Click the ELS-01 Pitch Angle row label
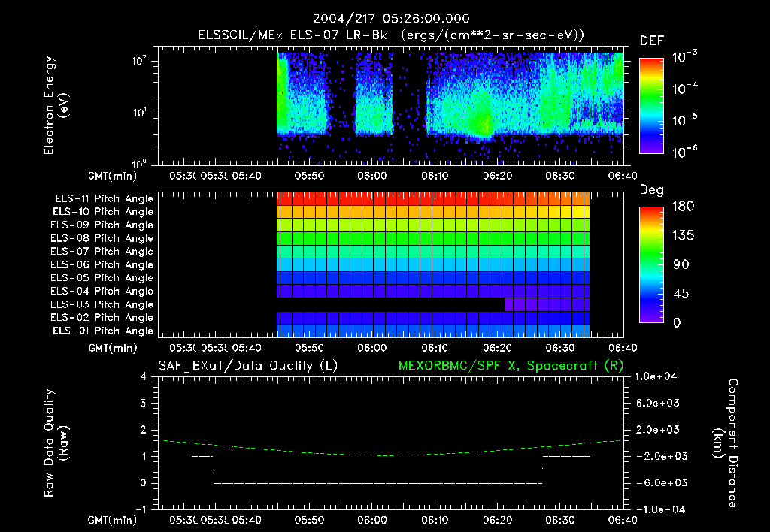This screenshot has height=532, width=770. pos(103,331)
